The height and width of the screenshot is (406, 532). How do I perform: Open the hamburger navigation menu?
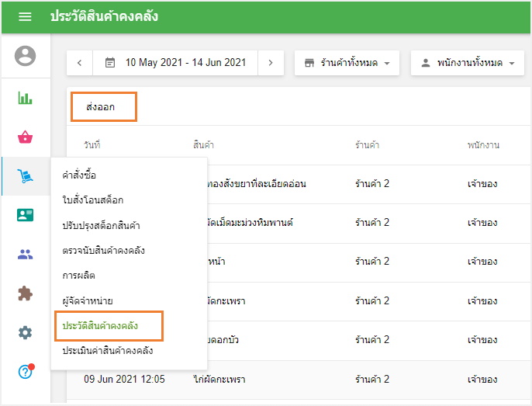[x=25, y=16]
